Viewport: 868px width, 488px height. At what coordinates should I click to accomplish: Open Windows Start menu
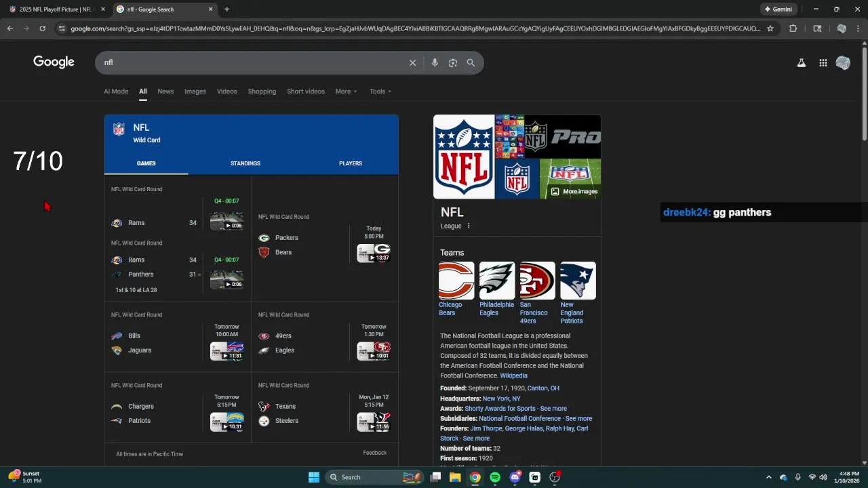pos(314,477)
